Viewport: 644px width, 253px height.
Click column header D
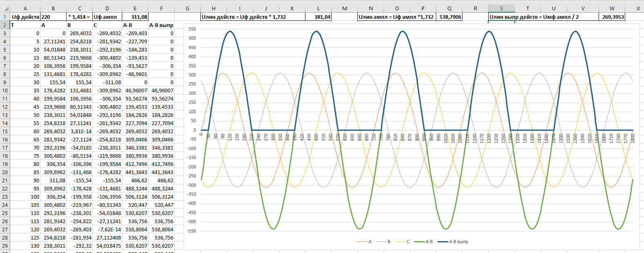point(107,8)
